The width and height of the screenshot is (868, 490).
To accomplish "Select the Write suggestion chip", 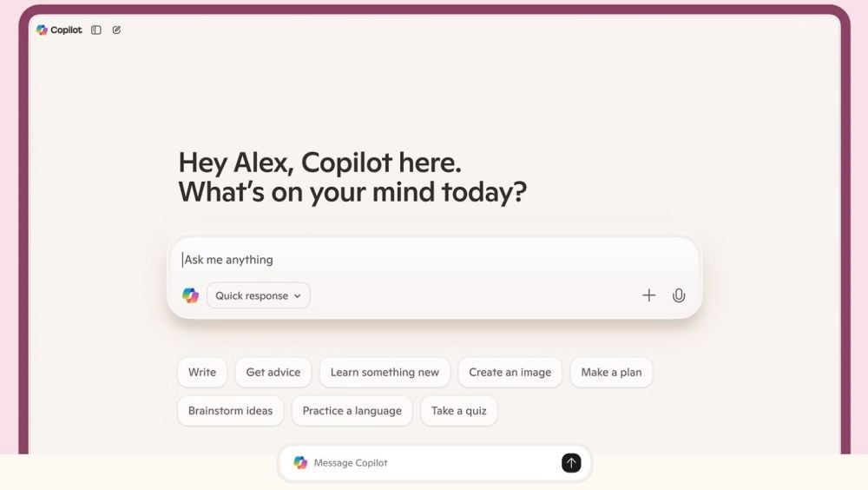I will (202, 373).
